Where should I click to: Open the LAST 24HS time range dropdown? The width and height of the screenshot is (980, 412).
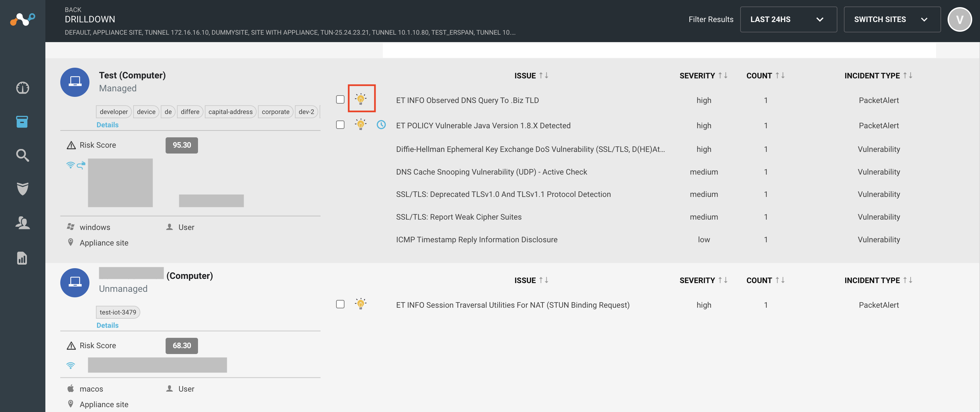tap(788, 19)
